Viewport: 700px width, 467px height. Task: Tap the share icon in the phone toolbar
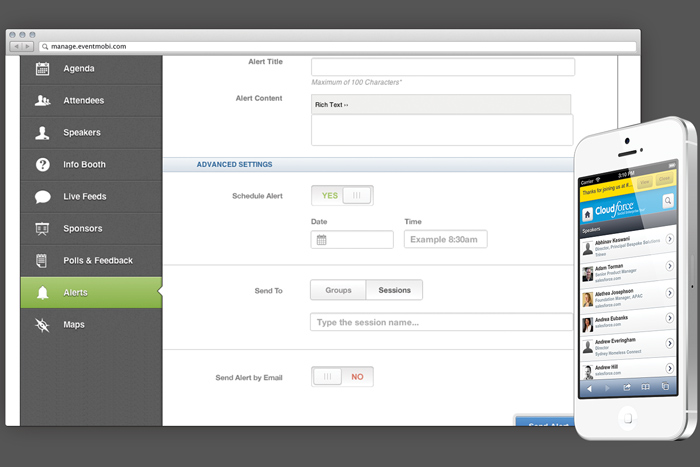pyautogui.click(x=627, y=387)
